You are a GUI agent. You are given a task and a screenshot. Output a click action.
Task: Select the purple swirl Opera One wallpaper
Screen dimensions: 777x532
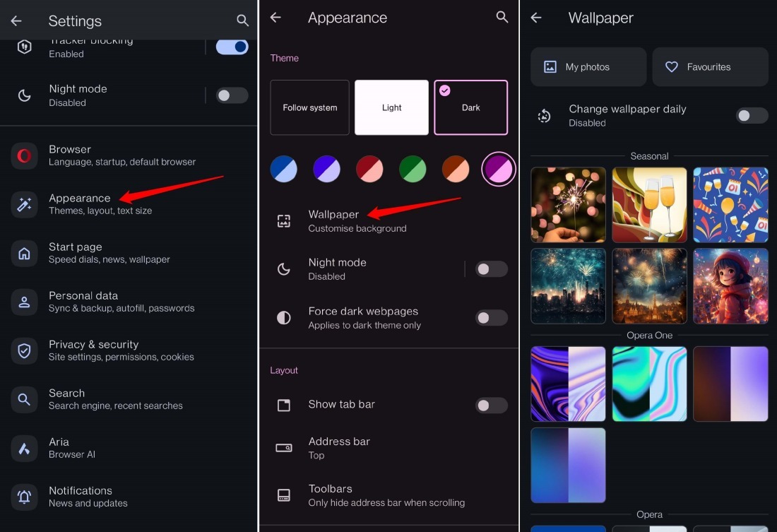pos(569,384)
